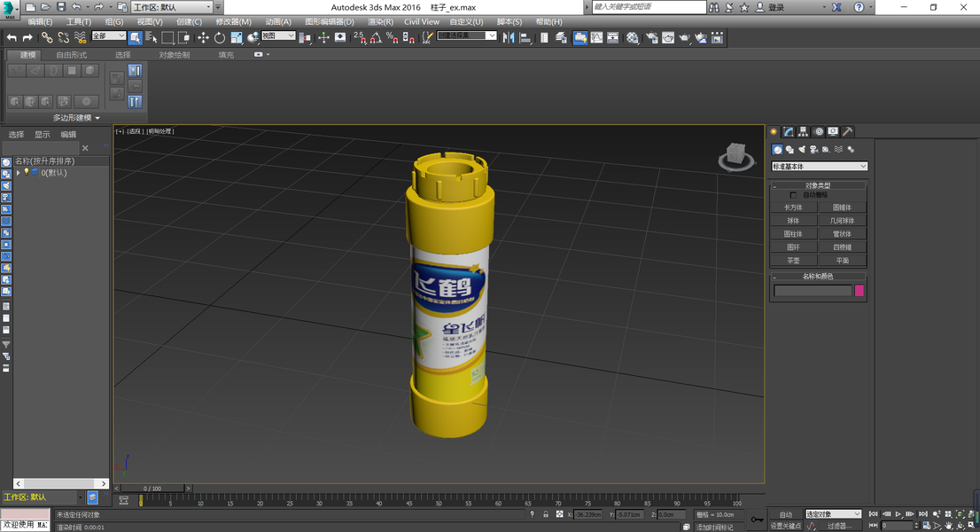
Task: Click the time slider 0 / 100 handle
Action: 152,489
